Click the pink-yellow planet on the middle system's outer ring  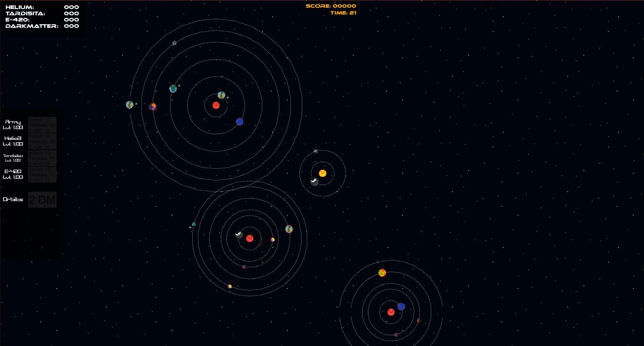pyautogui.click(x=230, y=286)
